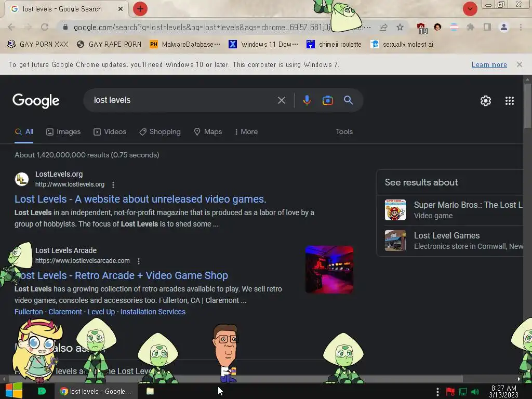Open options dots beside lostlevelsarcade.com URL
Screen dimensions: 532x399
pos(139,261)
